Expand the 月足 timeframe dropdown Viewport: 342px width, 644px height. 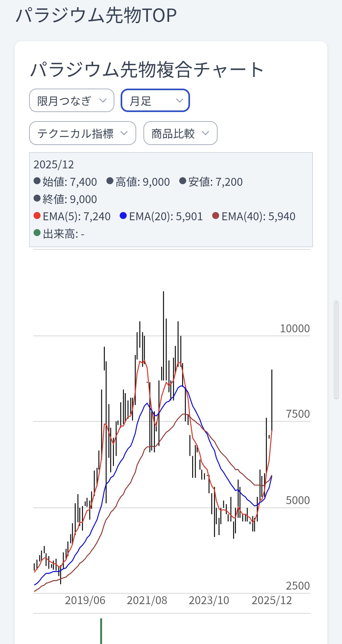pos(155,101)
